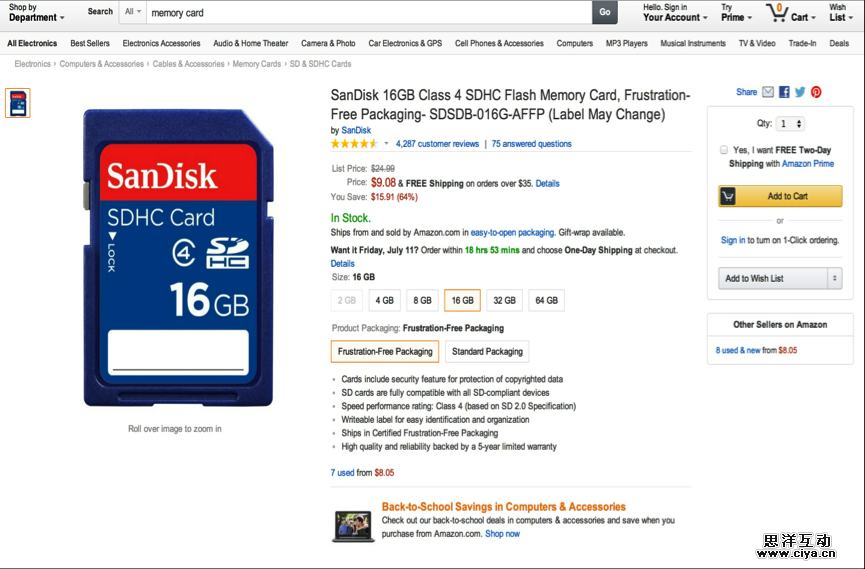Screen dimensions: 865x569
Task: Expand the Add to Wish List dropdown arrow
Action: pos(834,278)
